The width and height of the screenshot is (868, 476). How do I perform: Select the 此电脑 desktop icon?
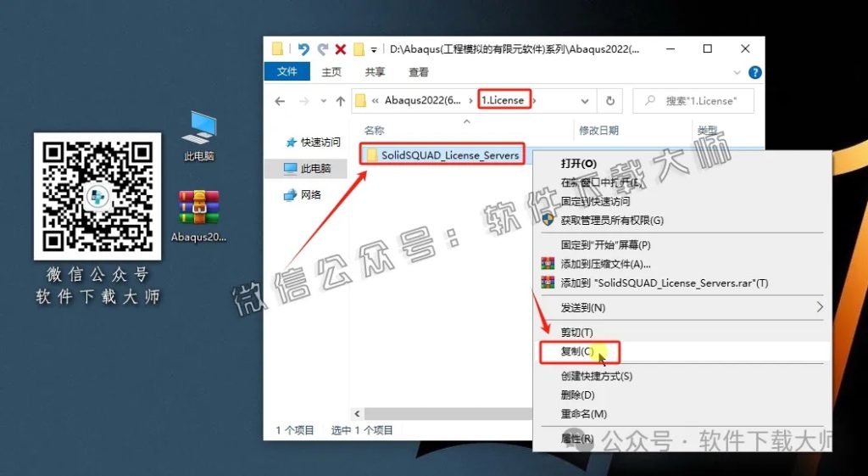pyautogui.click(x=199, y=136)
